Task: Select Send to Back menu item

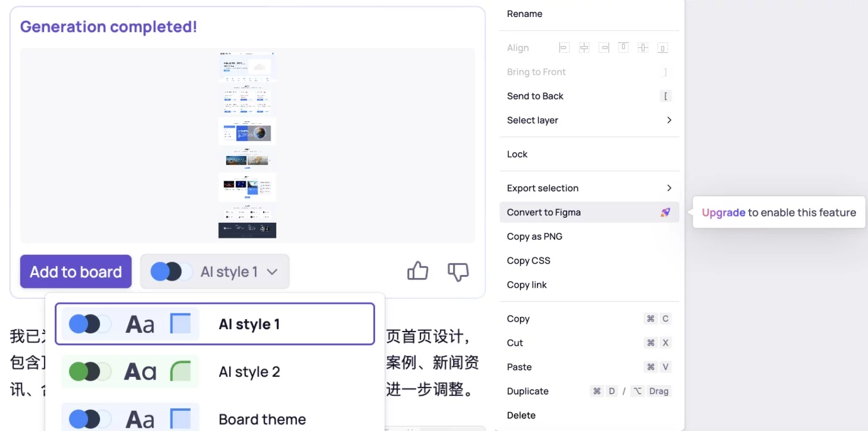Action: pos(535,96)
